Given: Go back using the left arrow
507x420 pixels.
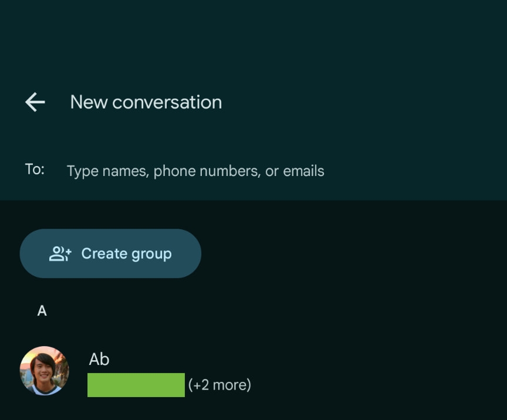Looking at the screenshot, I should [35, 102].
